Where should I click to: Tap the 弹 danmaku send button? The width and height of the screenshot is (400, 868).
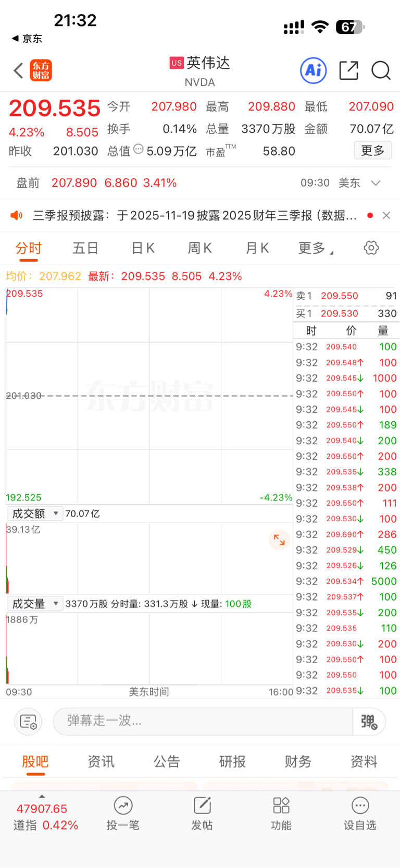[369, 722]
